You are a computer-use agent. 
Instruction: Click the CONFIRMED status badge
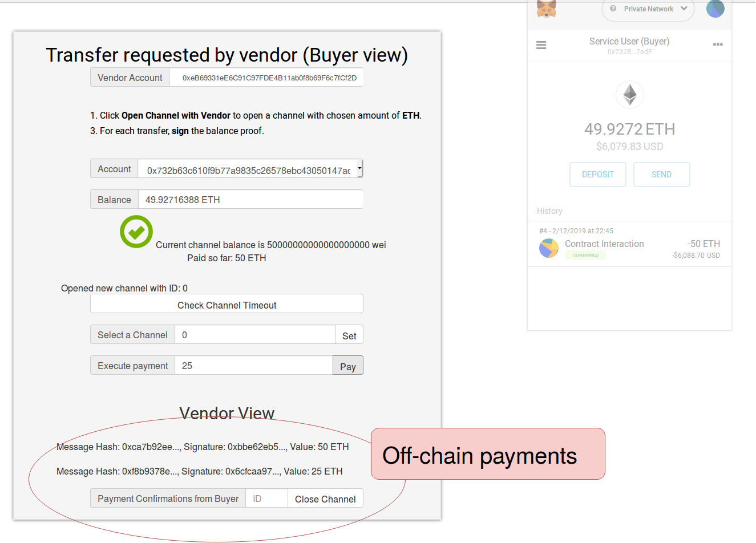585,255
